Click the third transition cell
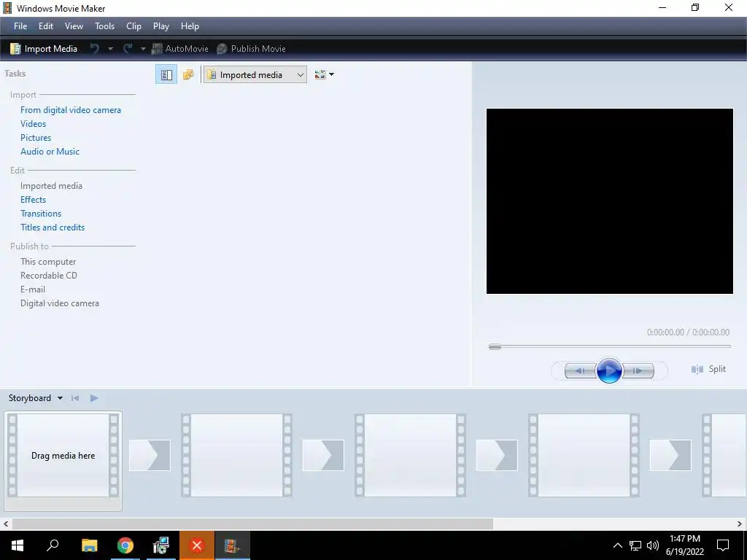The image size is (747, 560). click(496, 455)
